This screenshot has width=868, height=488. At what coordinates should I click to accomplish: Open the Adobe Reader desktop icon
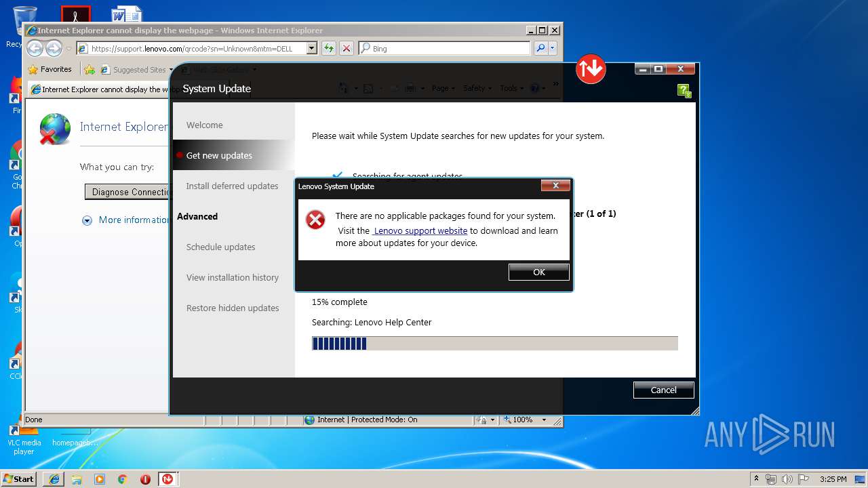click(x=75, y=14)
